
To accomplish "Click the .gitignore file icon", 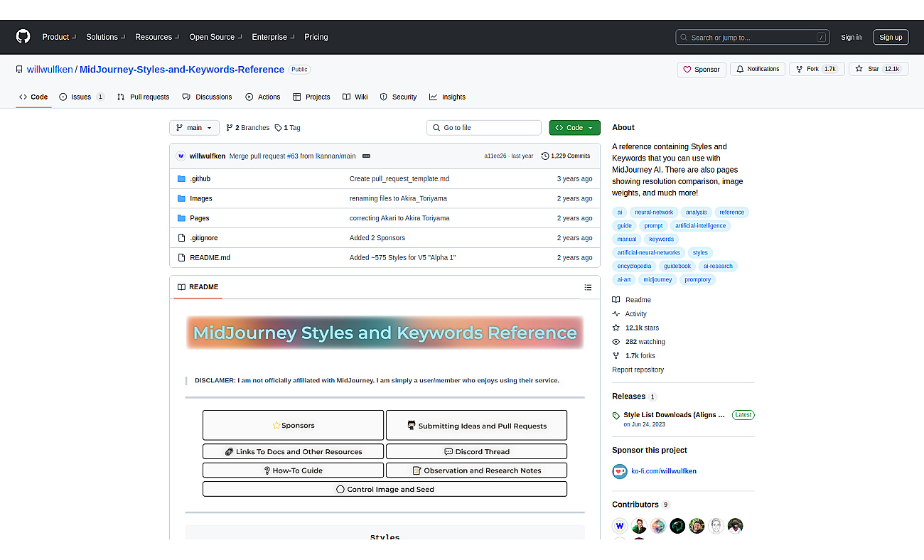I will pyautogui.click(x=181, y=238).
